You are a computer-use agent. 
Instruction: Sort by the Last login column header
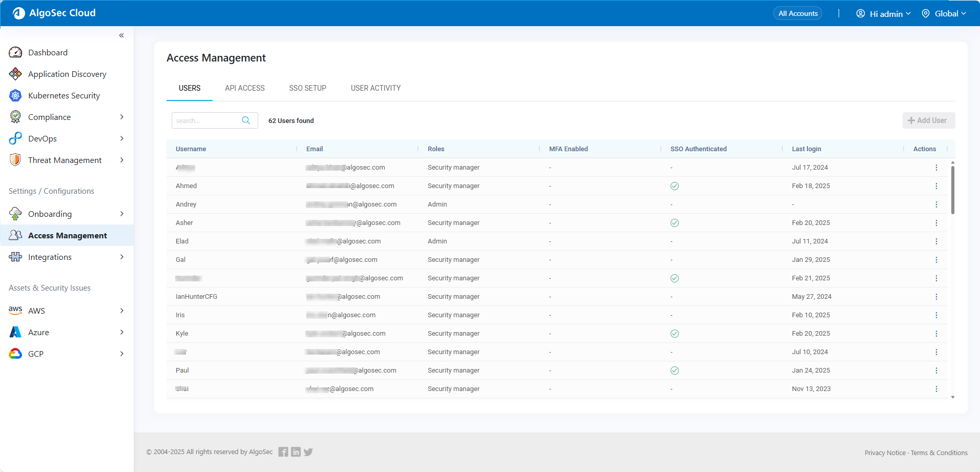click(806, 149)
